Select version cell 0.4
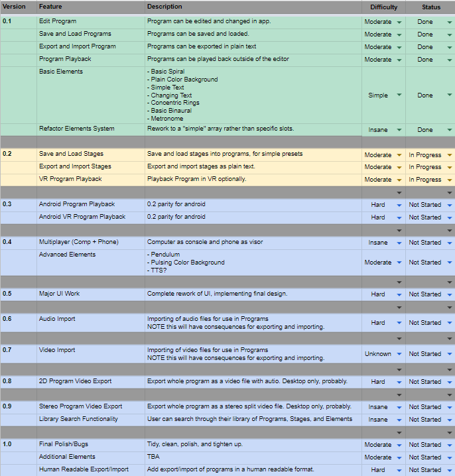 (x=19, y=243)
